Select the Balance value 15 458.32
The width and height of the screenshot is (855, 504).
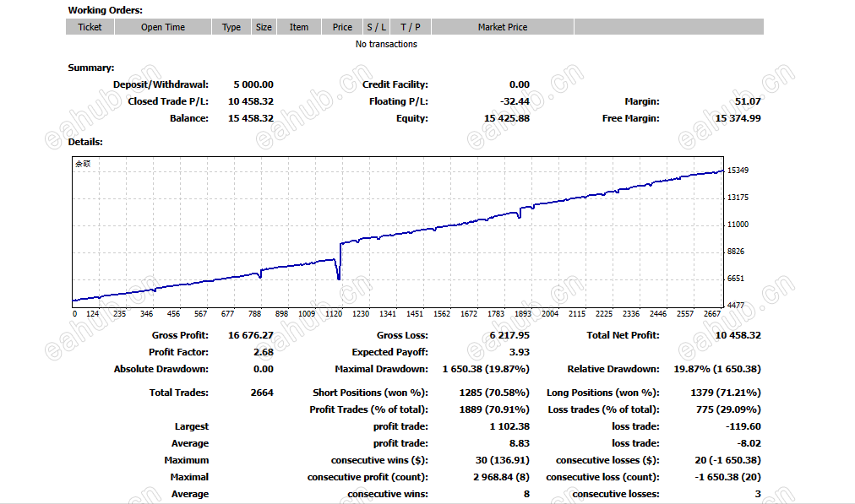(x=251, y=118)
